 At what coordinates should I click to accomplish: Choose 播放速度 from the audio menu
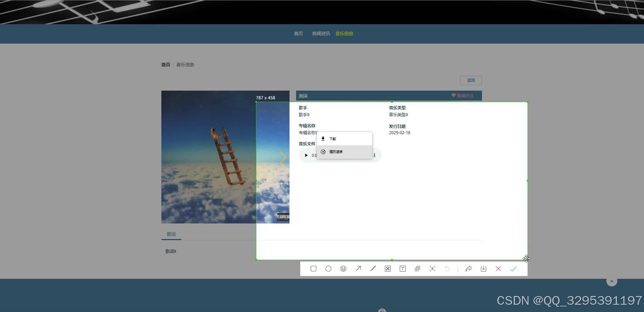(x=344, y=152)
